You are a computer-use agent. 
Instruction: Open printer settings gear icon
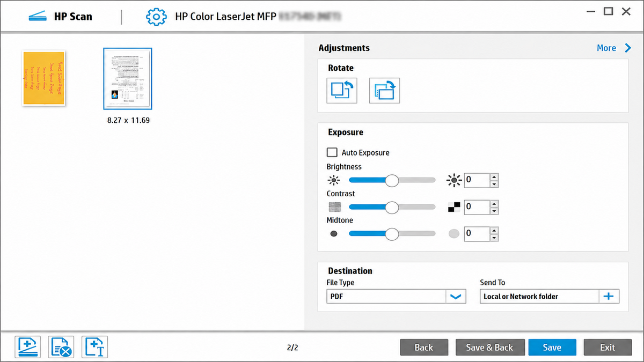[156, 17]
